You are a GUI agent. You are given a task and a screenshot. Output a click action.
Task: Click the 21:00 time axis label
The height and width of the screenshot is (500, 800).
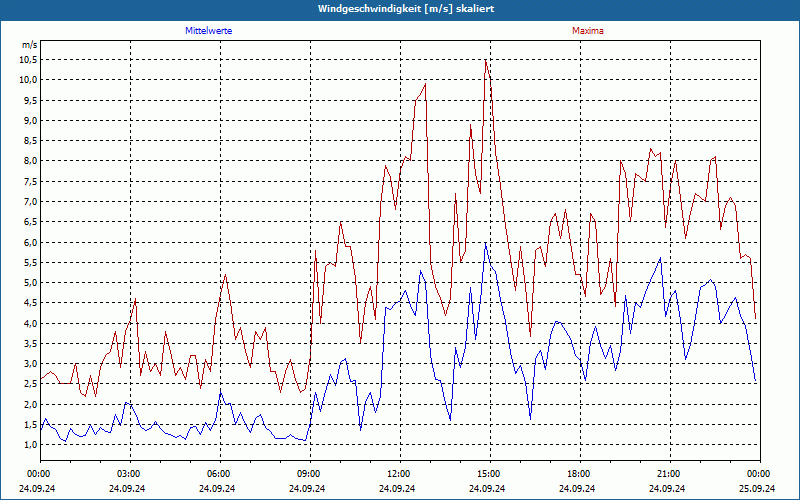670,474
